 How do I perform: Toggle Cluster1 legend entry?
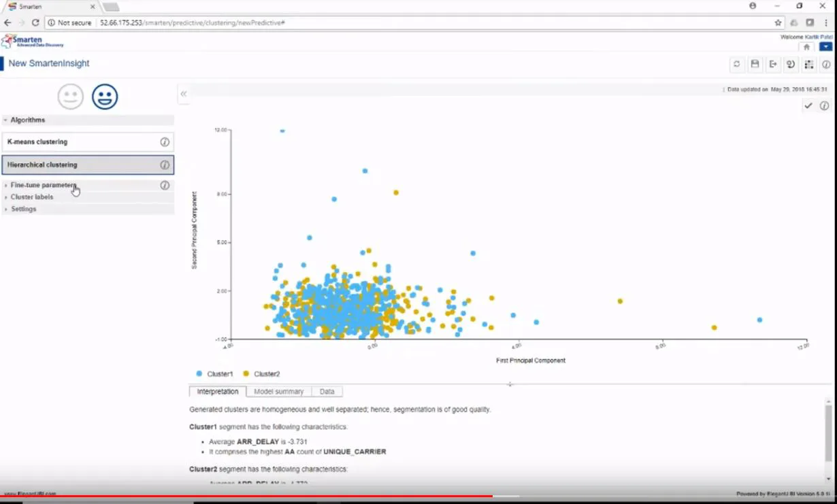(214, 374)
